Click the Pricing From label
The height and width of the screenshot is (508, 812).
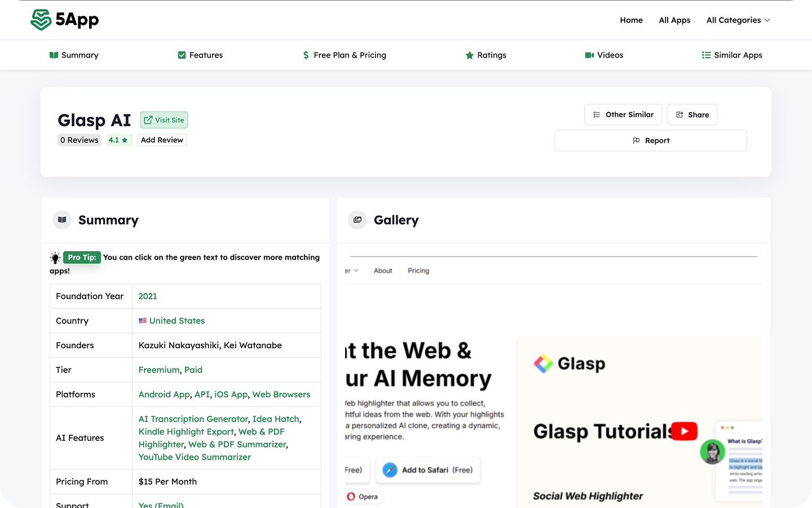pos(82,482)
